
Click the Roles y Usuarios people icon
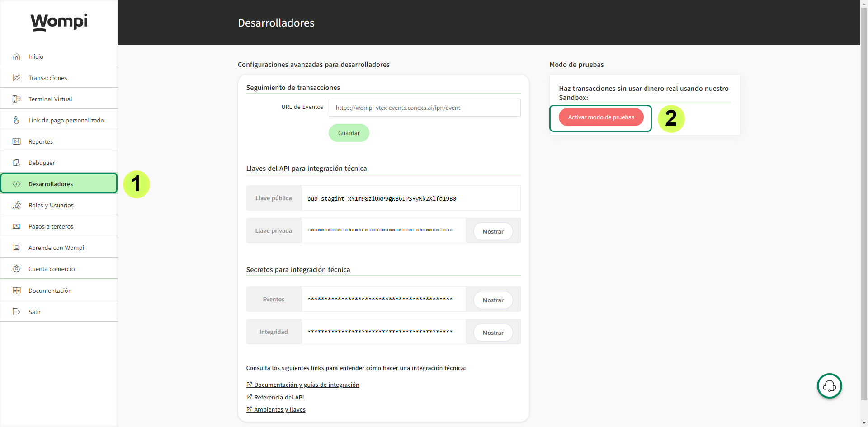17,205
